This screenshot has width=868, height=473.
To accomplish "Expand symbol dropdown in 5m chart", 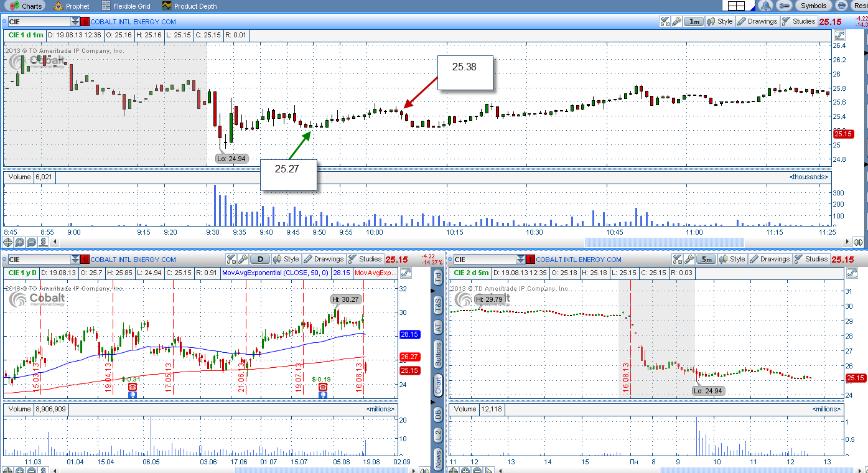I will (x=521, y=260).
